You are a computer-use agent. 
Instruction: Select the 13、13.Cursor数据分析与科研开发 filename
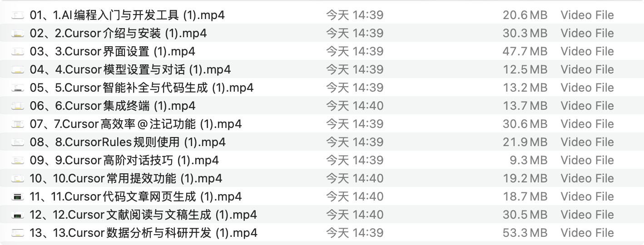coord(144,233)
